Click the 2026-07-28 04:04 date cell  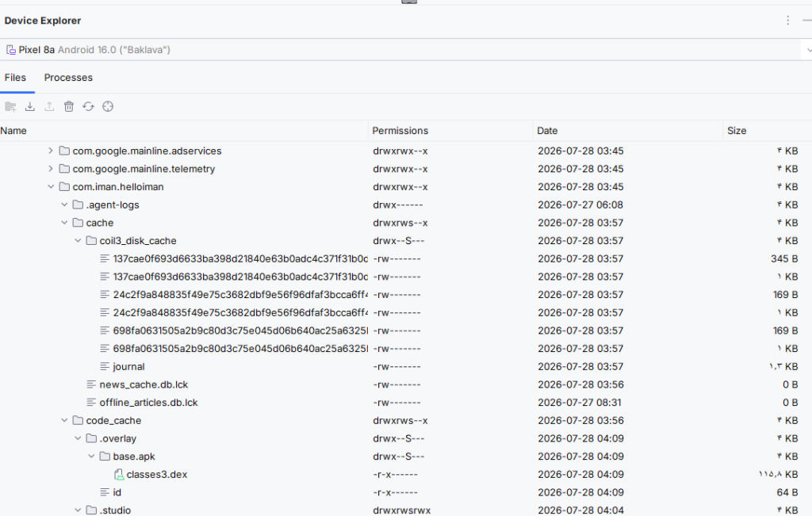(x=580, y=510)
